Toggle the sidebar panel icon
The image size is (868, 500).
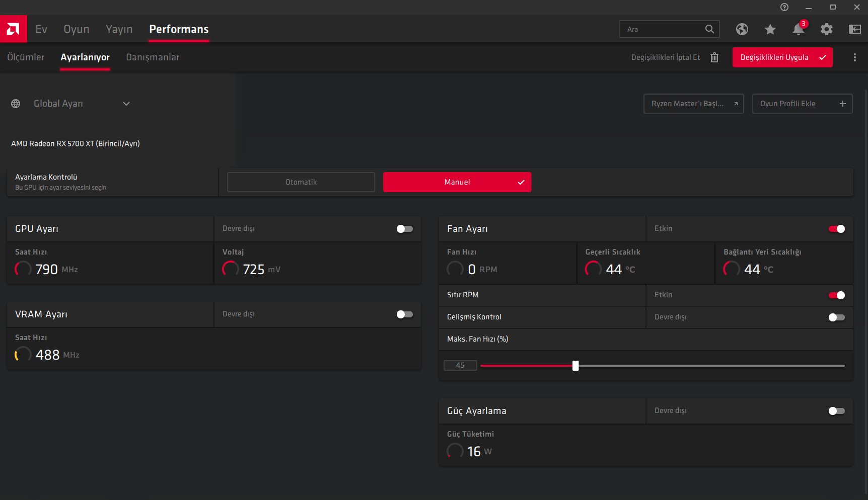pos(855,29)
